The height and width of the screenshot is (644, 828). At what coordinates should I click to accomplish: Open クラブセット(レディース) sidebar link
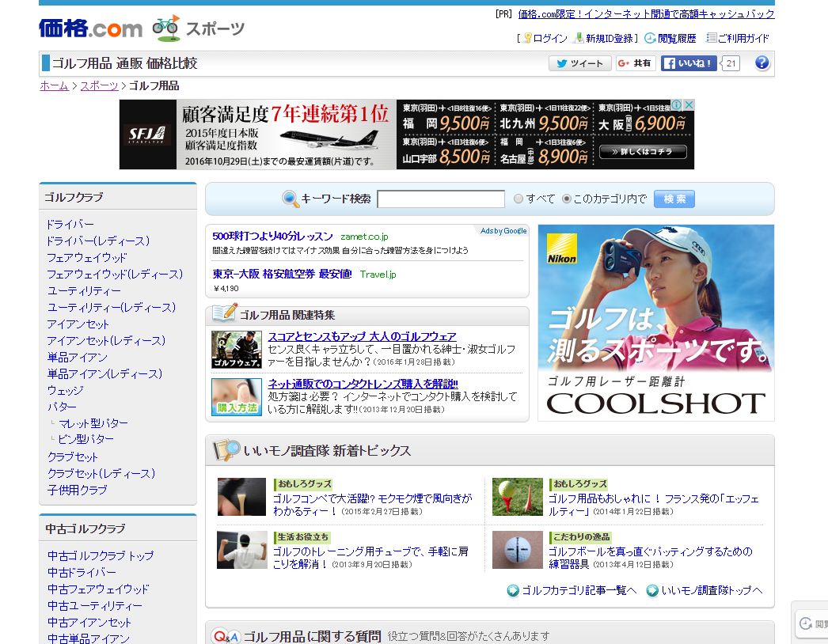point(101,473)
